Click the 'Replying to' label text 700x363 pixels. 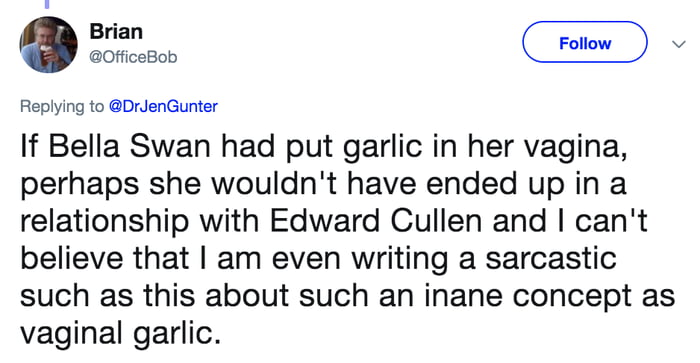pyautogui.click(x=62, y=106)
